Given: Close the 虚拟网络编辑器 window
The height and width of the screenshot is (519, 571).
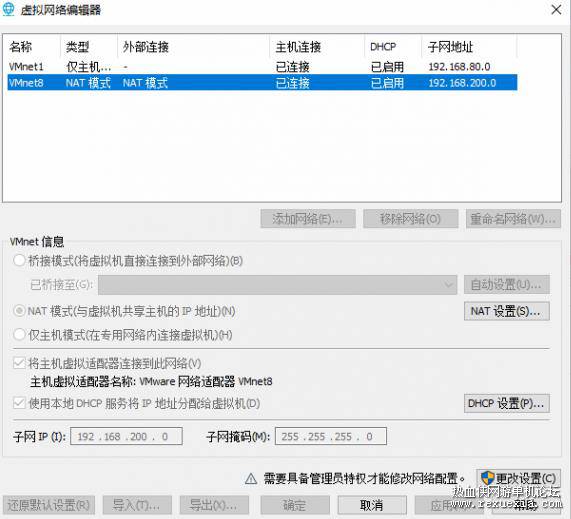Looking at the screenshot, I should click(556, 10).
